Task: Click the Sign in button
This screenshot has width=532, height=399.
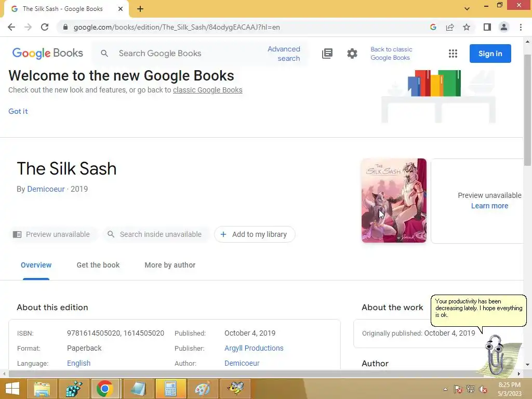Action: (x=490, y=54)
